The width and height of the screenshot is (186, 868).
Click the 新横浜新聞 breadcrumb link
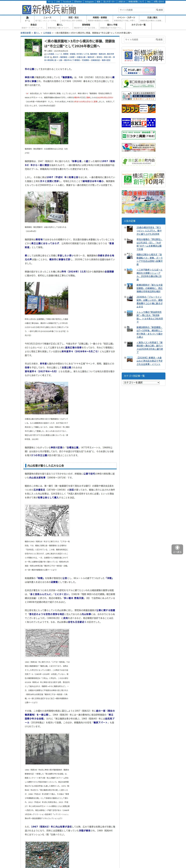point(26,33)
